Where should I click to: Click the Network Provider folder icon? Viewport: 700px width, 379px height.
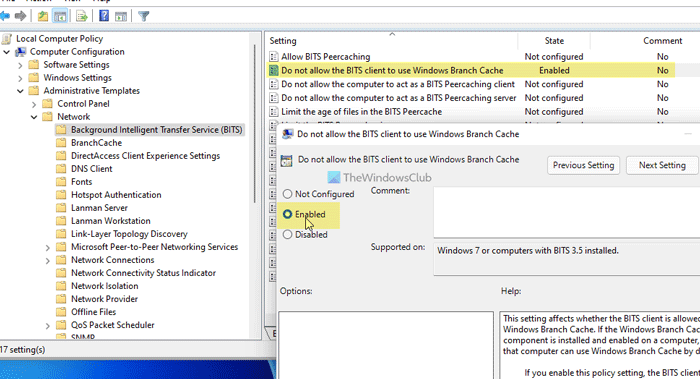(61, 299)
